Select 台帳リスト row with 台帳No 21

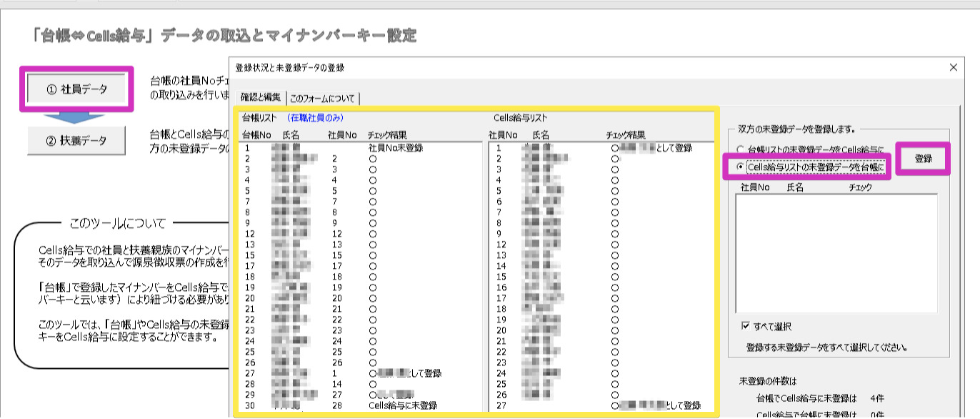click(x=361, y=309)
